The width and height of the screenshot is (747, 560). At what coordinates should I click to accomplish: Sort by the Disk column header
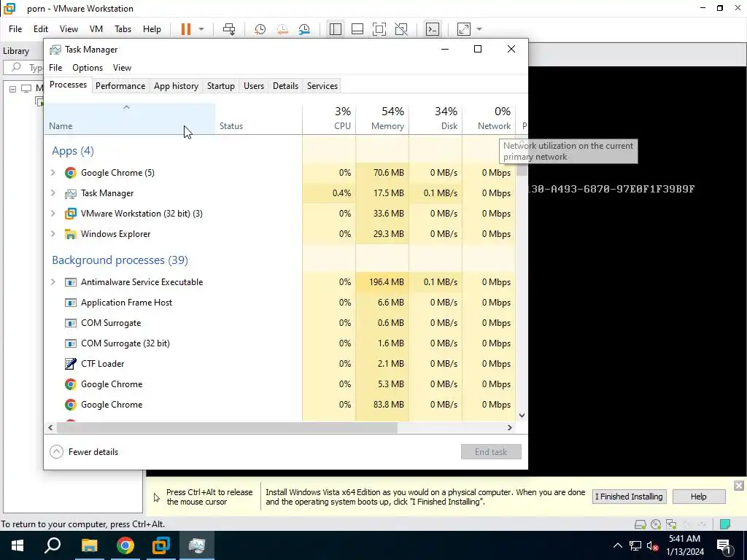(436, 119)
